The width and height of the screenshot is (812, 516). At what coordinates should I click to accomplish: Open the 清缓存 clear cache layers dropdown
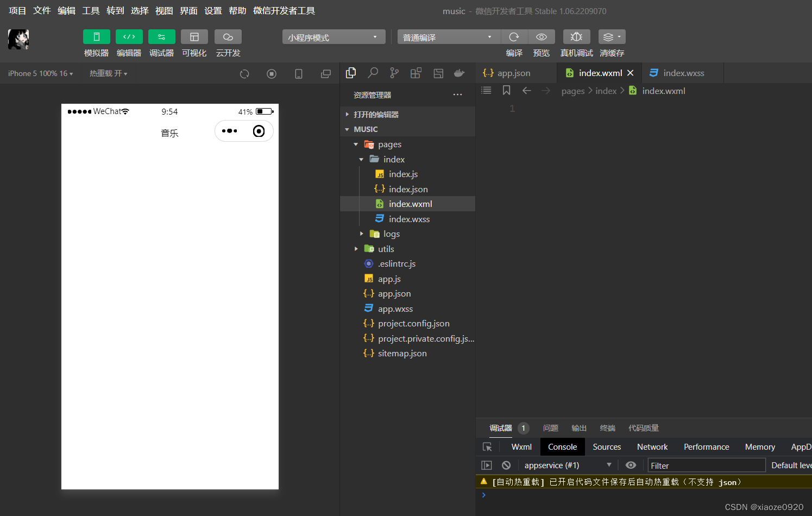click(x=612, y=37)
